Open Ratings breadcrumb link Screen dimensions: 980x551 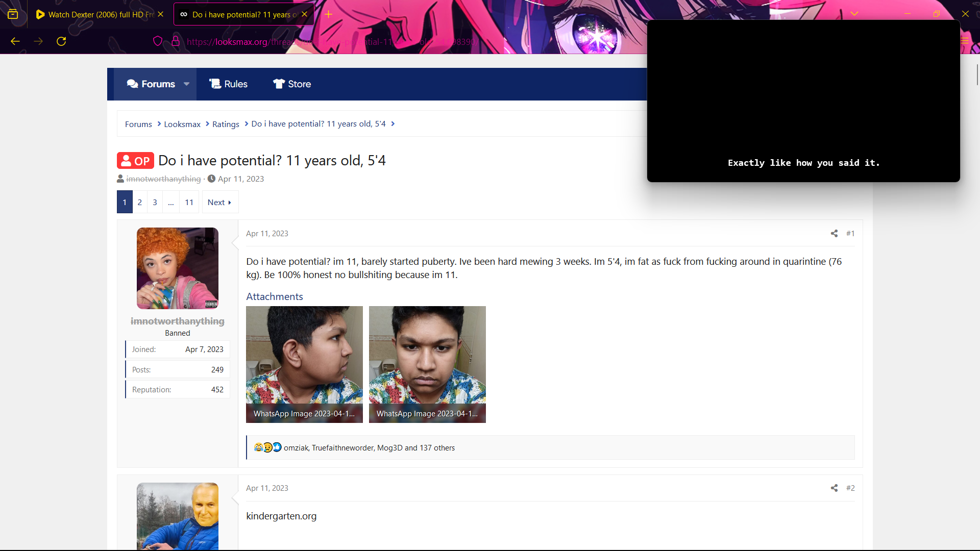[226, 124]
